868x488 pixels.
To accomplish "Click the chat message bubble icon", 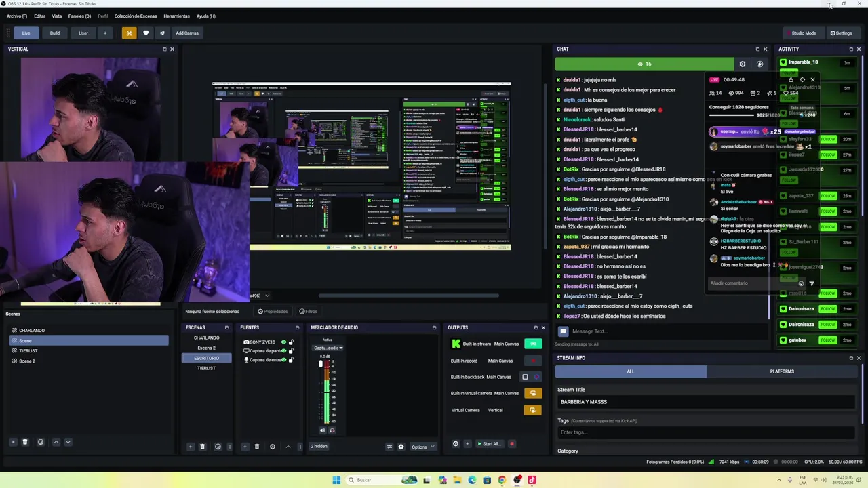I will (x=563, y=331).
